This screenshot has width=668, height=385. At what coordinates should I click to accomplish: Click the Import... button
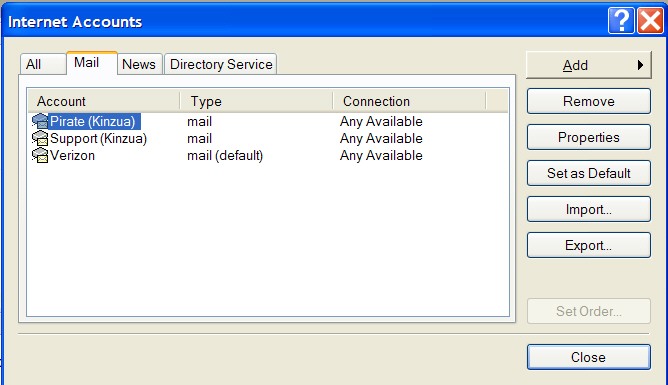click(589, 209)
